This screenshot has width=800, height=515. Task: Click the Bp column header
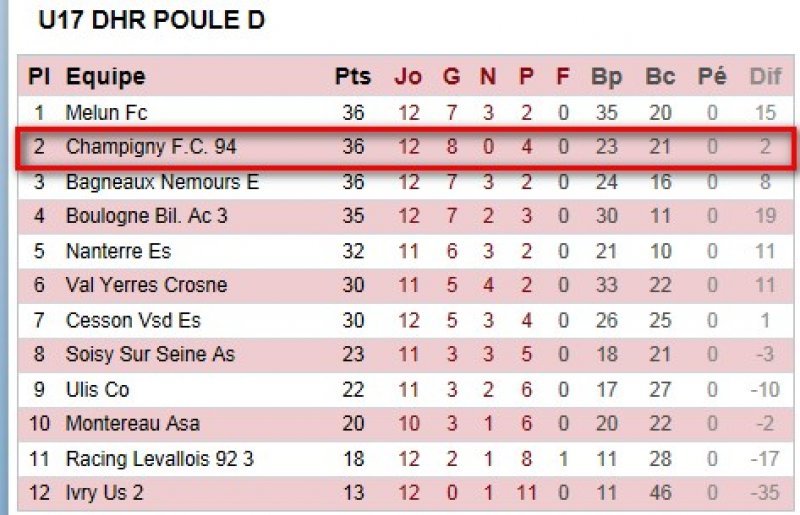click(x=606, y=77)
